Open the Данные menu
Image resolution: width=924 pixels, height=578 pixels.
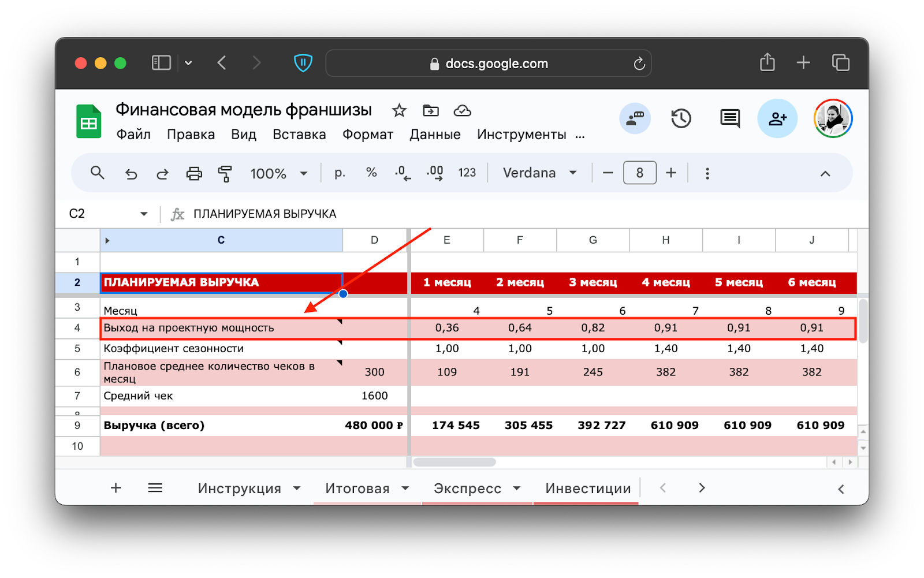[435, 135]
